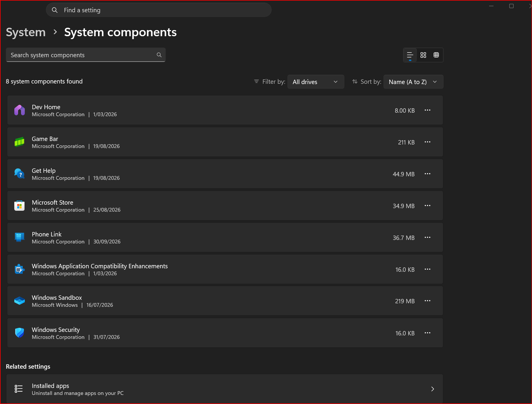532x404 pixels.
Task: Click the Microsoft Store app icon
Action: pyautogui.click(x=20, y=206)
